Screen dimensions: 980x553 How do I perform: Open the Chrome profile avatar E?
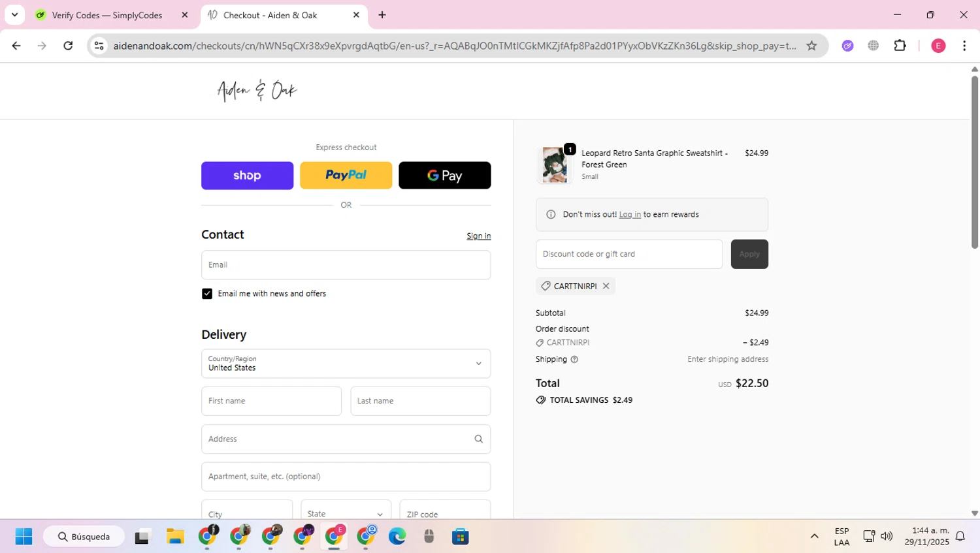coord(938,46)
